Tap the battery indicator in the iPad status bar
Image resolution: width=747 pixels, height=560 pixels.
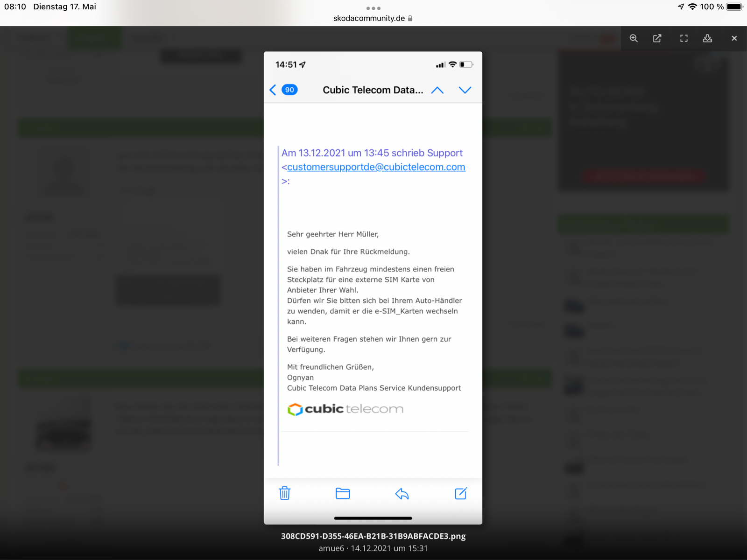[x=734, y=7]
